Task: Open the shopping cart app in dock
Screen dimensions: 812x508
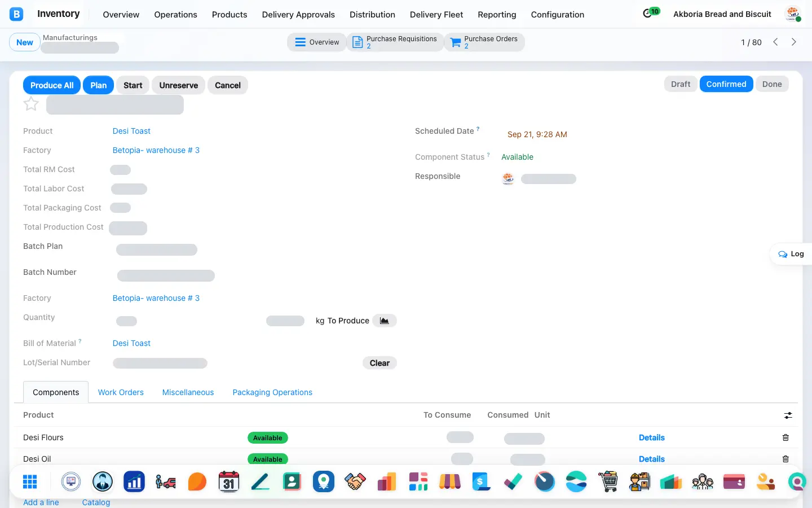Action: [608, 481]
